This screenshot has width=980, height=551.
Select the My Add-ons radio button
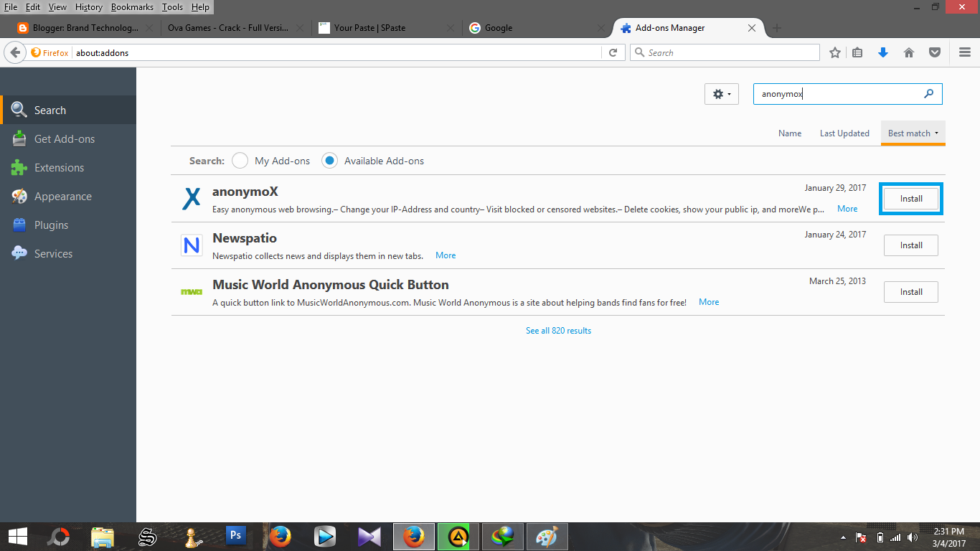click(240, 161)
